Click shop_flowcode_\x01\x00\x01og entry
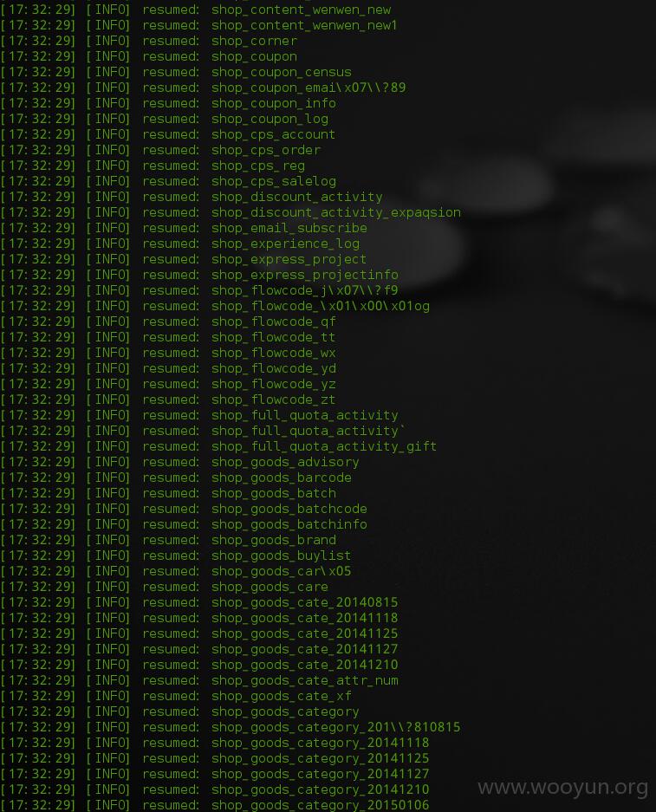The image size is (656, 812). click(x=321, y=306)
